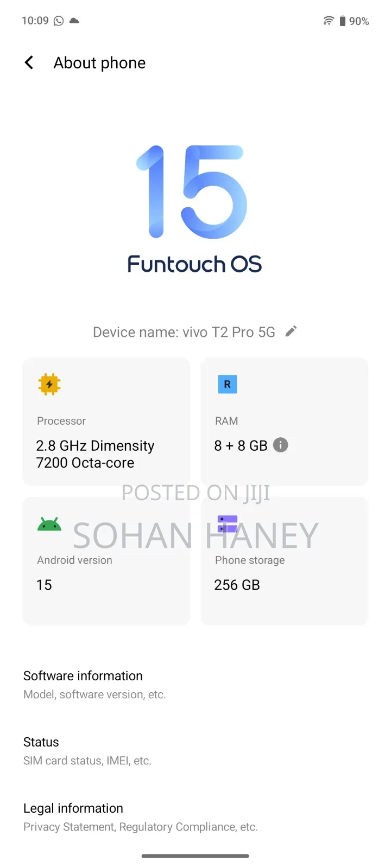The image size is (391, 868).
Task: Select the Android version 15 card
Action: coord(106,561)
